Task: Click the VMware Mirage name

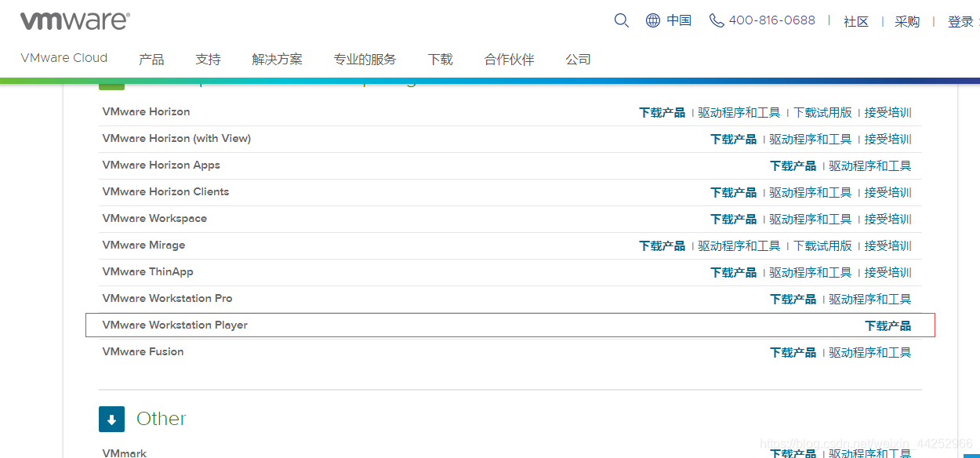Action: 143,245
